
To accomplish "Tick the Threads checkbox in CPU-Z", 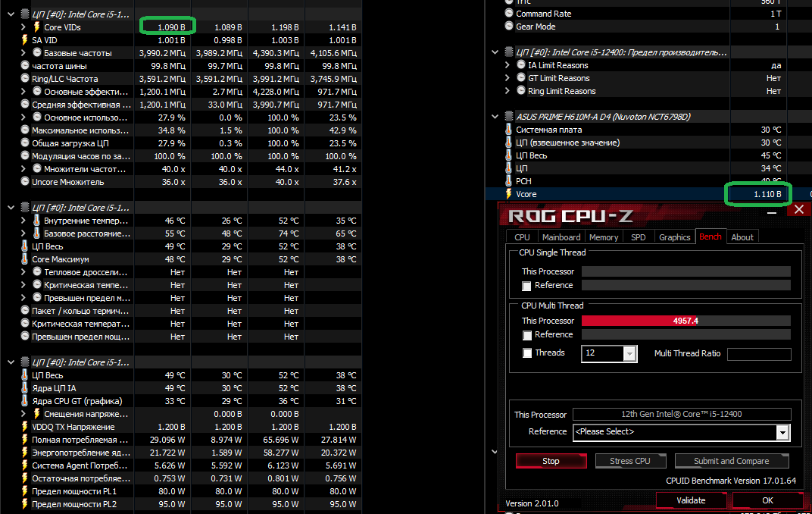I will coord(526,353).
